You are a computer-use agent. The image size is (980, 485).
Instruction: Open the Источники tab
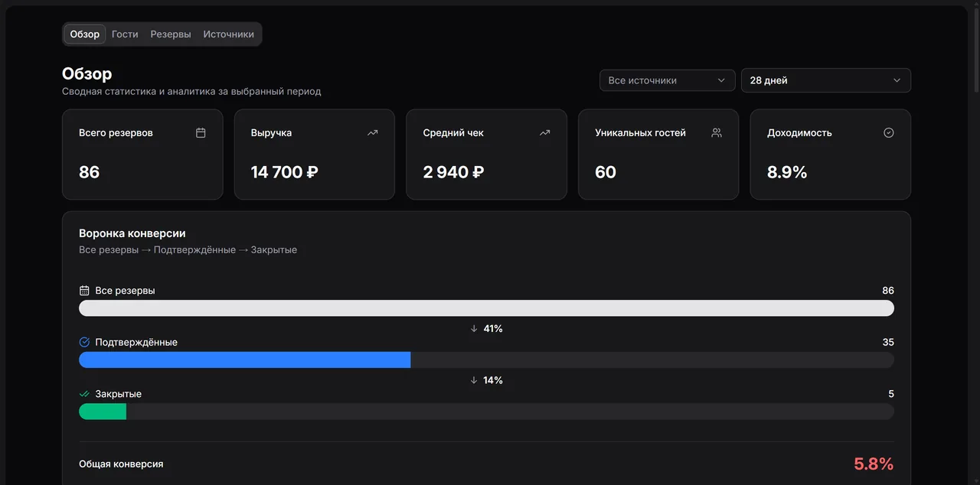pos(228,34)
